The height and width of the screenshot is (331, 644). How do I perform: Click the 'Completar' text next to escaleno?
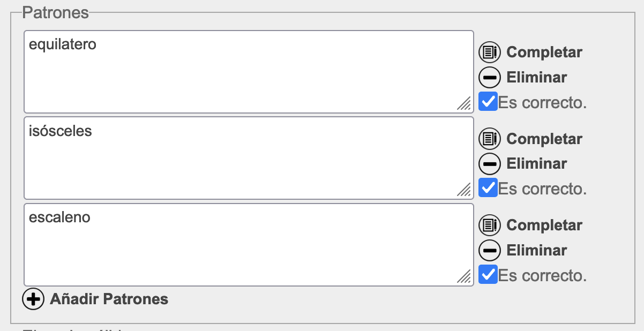pyautogui.click(x=544, y=225)
